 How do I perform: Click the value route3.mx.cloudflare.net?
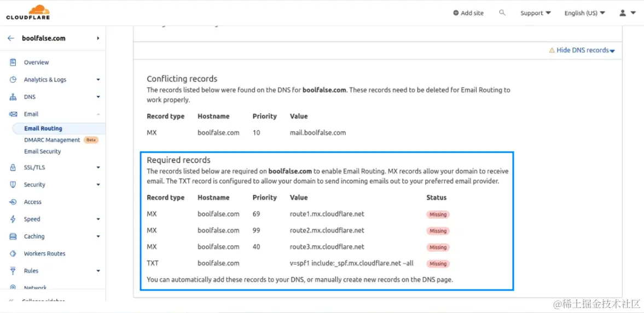327,247
